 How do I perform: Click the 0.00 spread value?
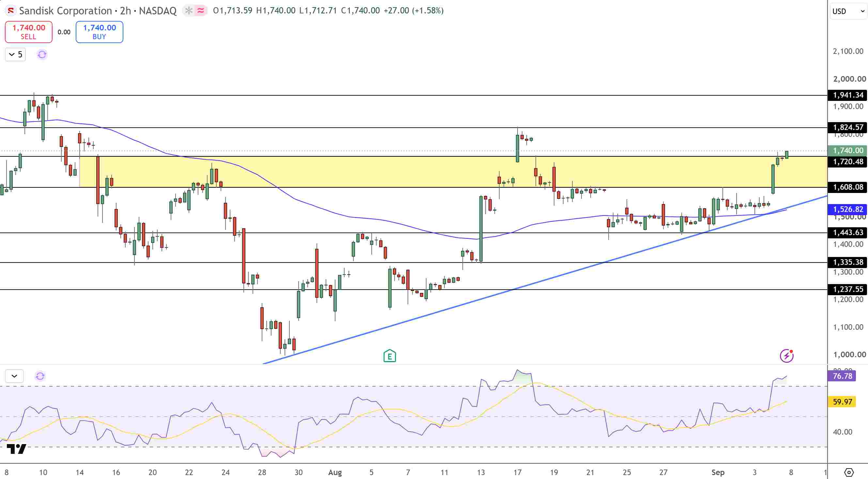64,32
